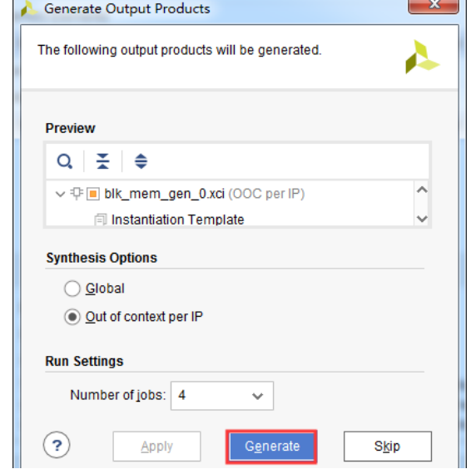Select the Global synthesis option

pos(72,289)
